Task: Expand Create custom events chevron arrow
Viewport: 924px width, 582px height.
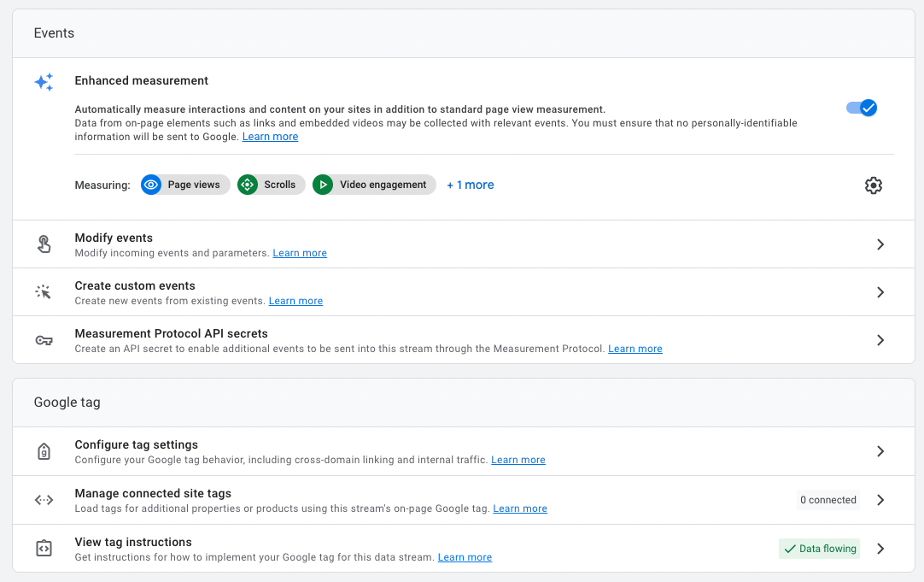Action: click(x=880, y=292)
